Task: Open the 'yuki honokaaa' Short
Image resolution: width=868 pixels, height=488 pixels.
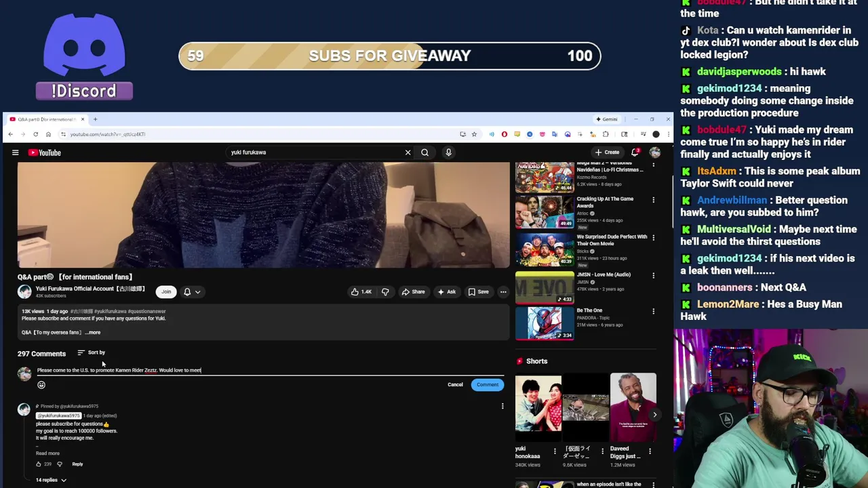Action: pos(538,408)
